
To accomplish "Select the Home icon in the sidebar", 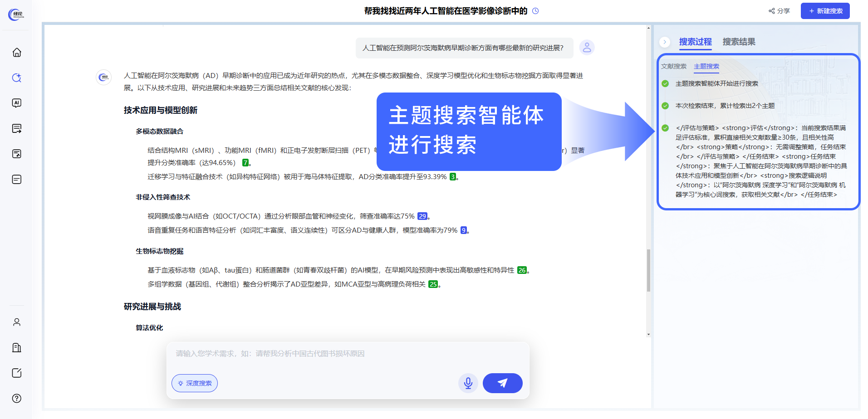I will 17,52.
